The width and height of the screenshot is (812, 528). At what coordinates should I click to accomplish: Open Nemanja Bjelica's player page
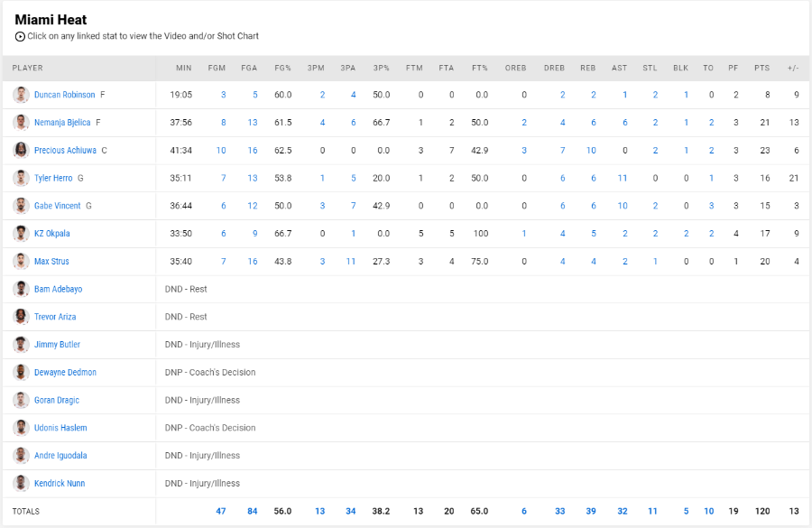tap(62, 123)
